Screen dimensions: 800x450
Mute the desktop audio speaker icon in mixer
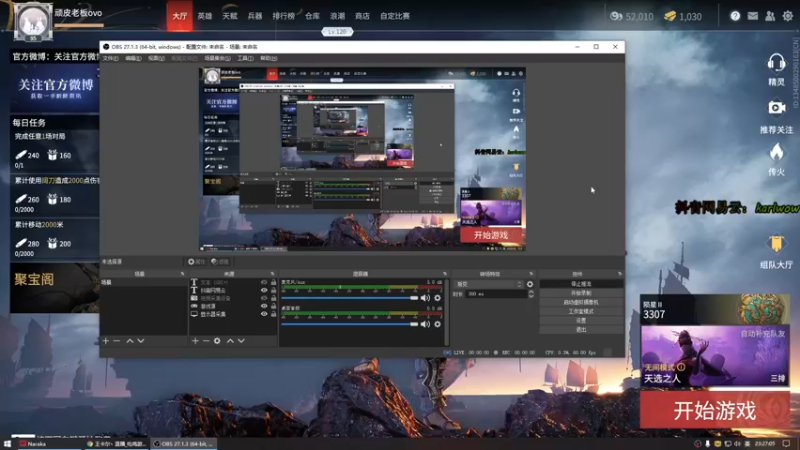pos(425,324)
